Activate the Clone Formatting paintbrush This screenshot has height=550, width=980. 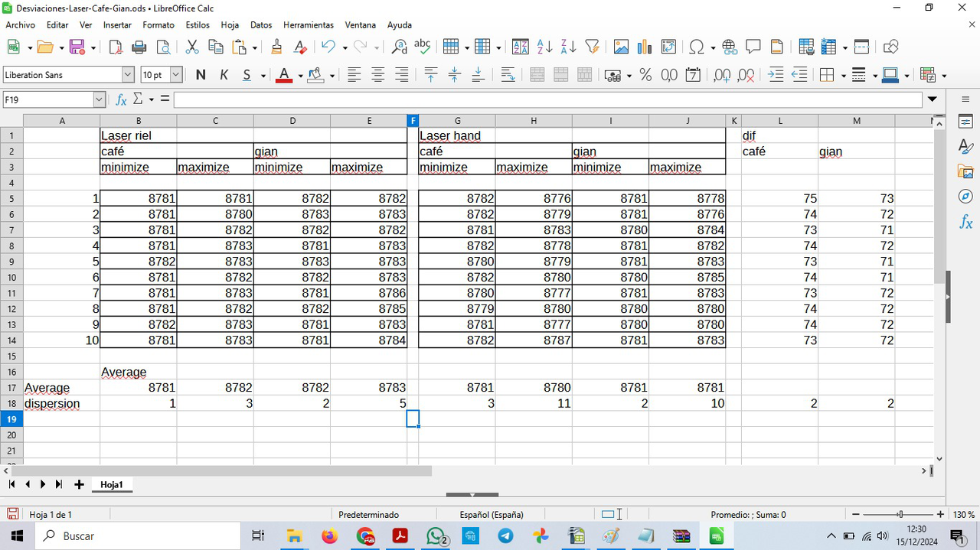276,47
